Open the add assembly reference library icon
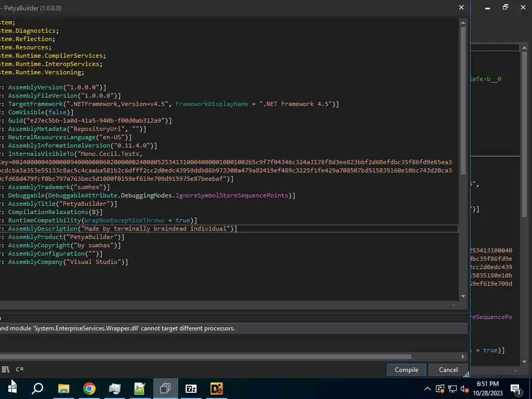532x399 pixels. 6,369
